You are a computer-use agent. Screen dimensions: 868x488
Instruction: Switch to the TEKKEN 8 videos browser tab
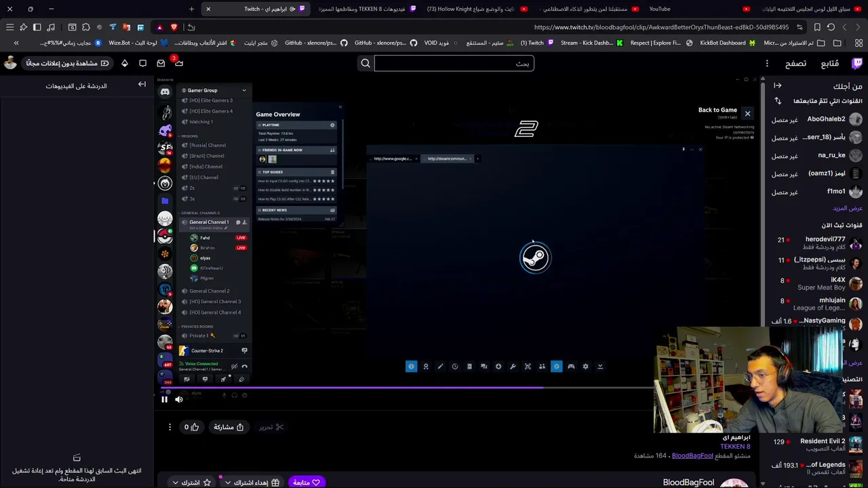pos(366,9)
